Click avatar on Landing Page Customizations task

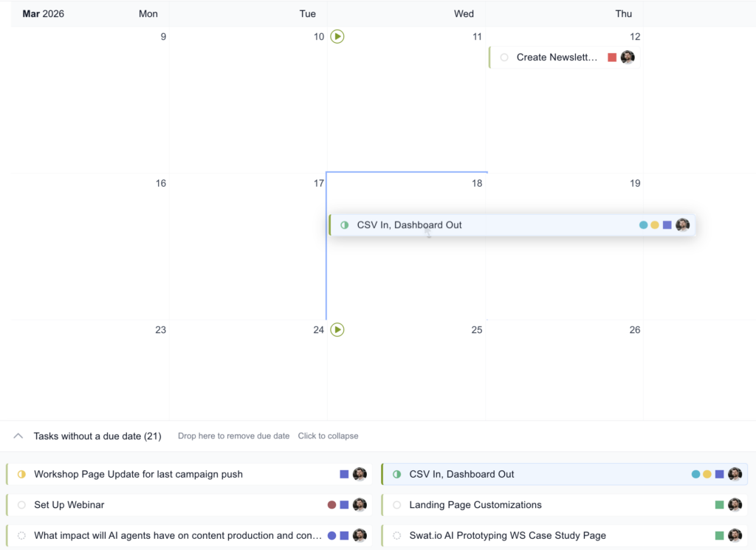point(735,505)
